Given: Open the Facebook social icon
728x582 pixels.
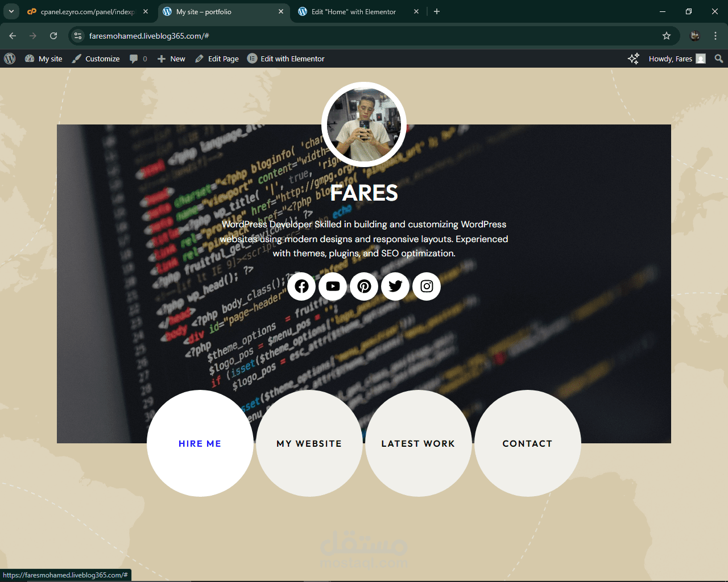Looking at the screenshot, I should coord(301,286).
